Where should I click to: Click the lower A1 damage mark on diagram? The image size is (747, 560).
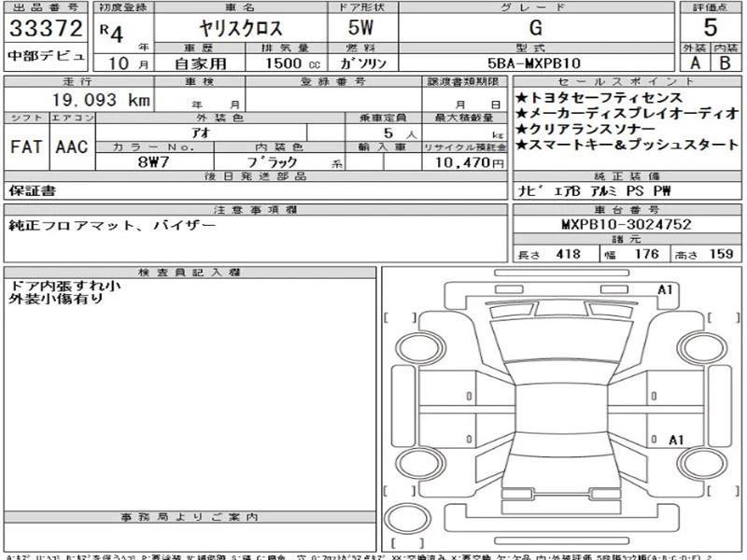(676, 440)
